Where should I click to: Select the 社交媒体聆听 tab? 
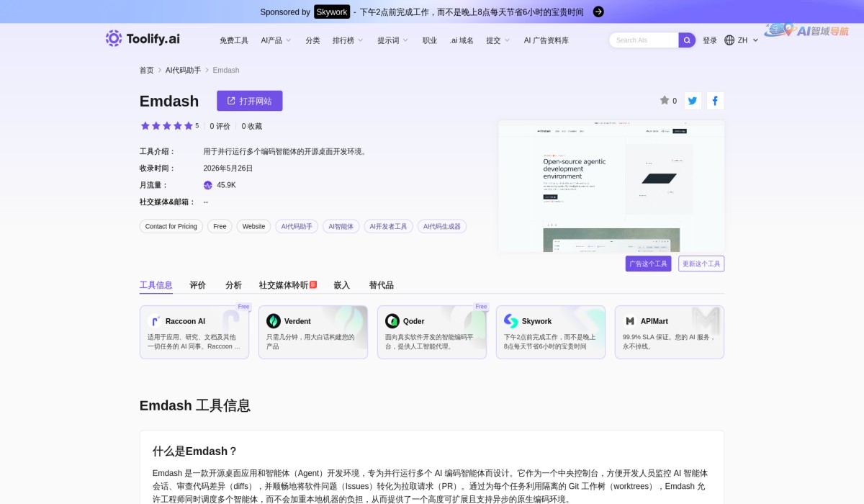tap(287, 285)
